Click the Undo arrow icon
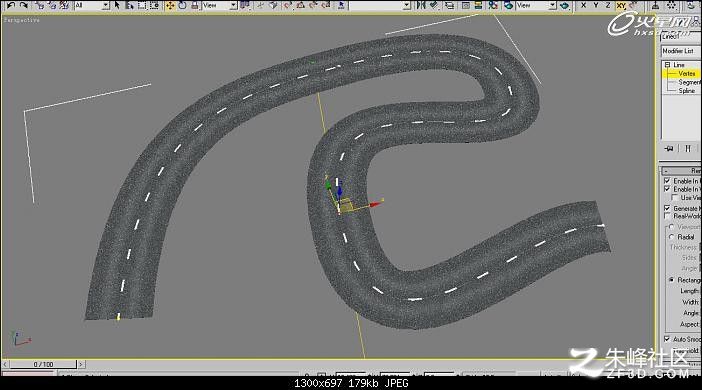Viewport: 702px width, 390px height. coord(10,5)
